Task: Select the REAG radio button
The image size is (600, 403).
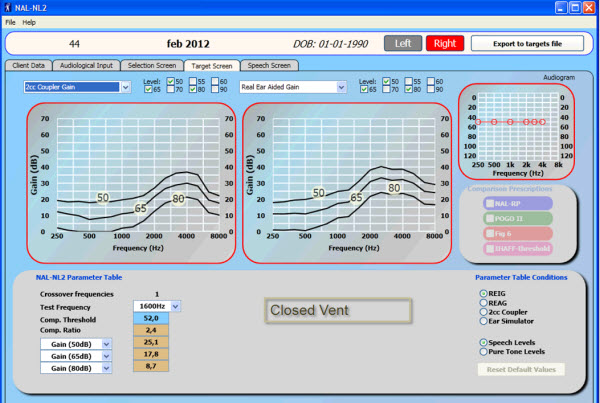Action: (x=483, y=303)
